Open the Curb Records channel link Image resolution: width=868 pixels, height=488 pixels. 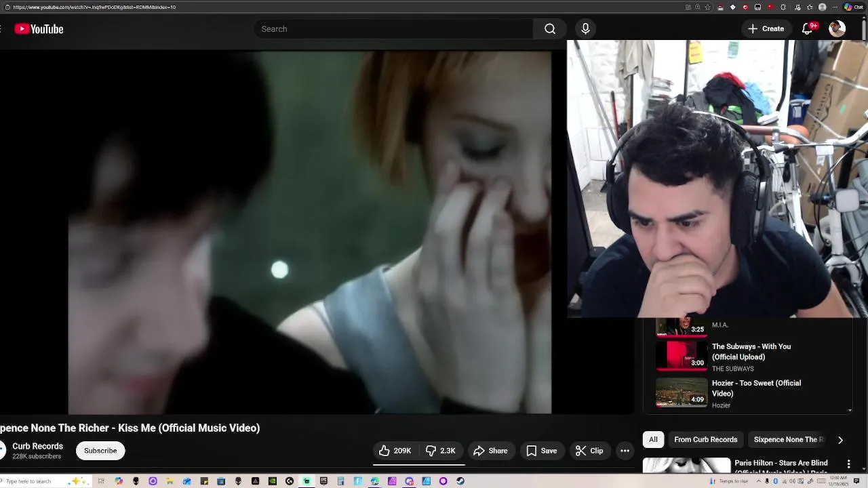click(x=37, y=446)
